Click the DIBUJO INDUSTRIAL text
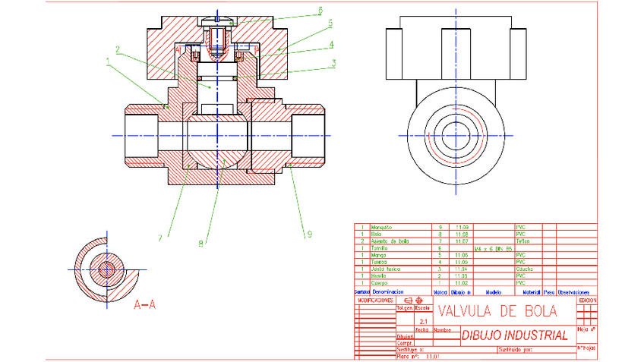This screenshot has width=644, height=362. click(515, 335)
